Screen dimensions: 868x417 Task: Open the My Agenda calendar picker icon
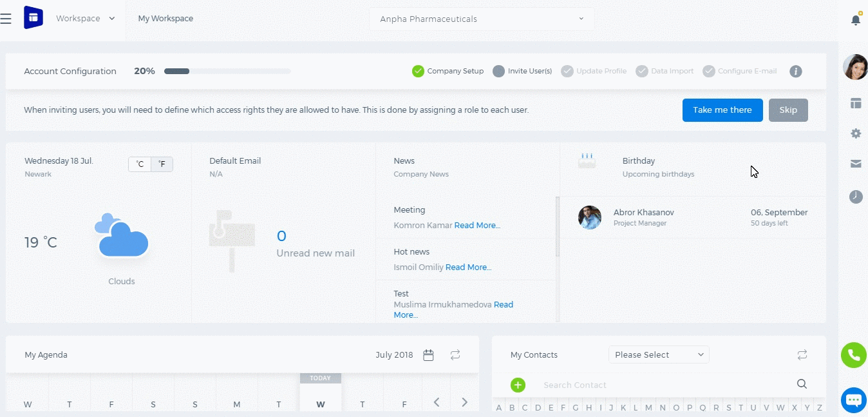[428, 355]
